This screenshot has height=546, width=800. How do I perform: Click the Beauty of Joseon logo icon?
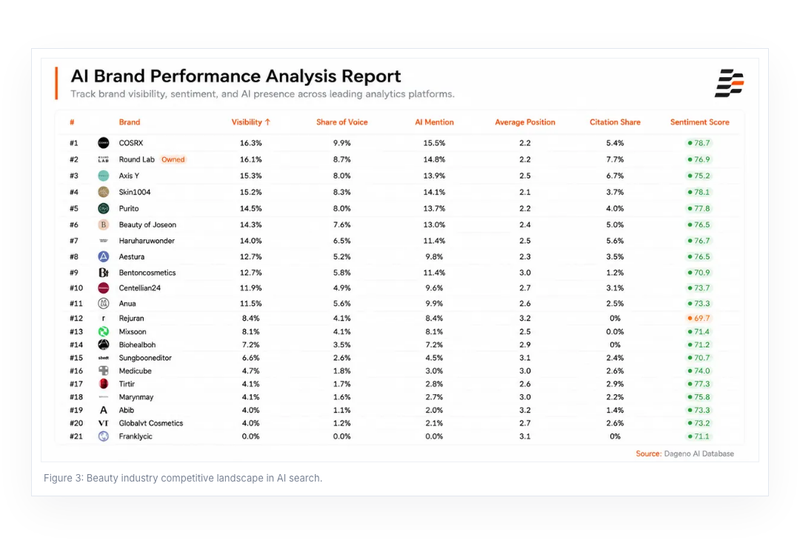(x=103, y=225)
